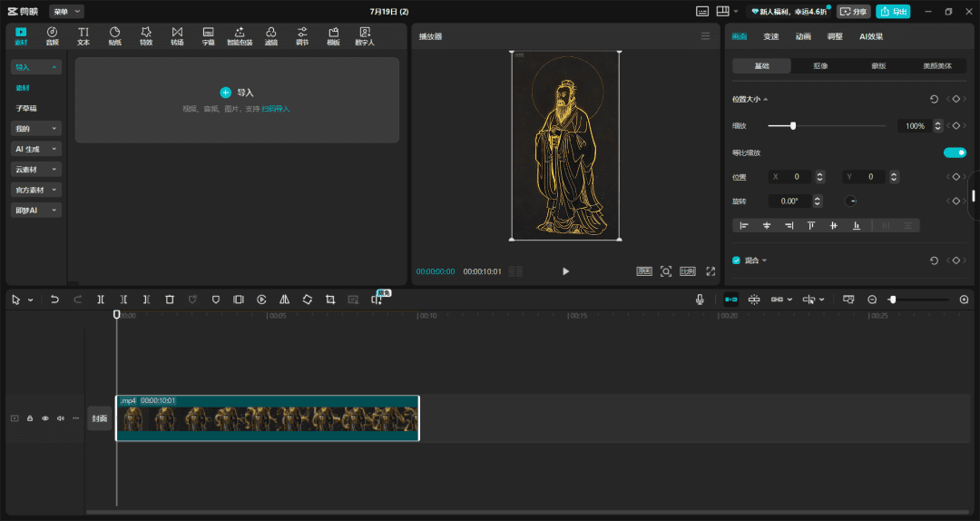Click the zoom-out minus icon on timeline
980x521 pixels.
pyautogui.click(x=872, y=300)
